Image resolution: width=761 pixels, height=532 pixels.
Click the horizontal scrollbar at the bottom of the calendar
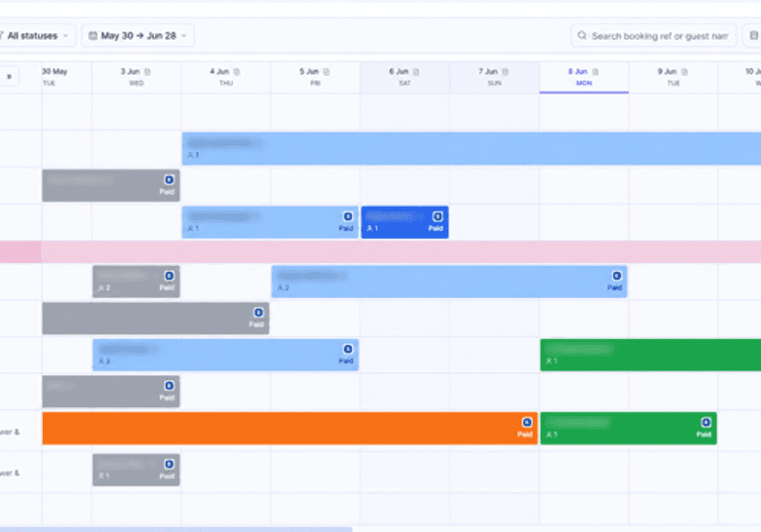click(176, 529)
